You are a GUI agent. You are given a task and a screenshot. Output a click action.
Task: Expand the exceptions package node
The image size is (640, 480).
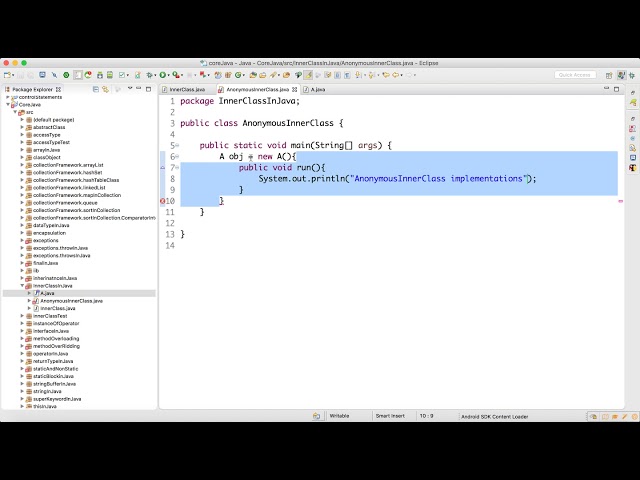(22, 240)
